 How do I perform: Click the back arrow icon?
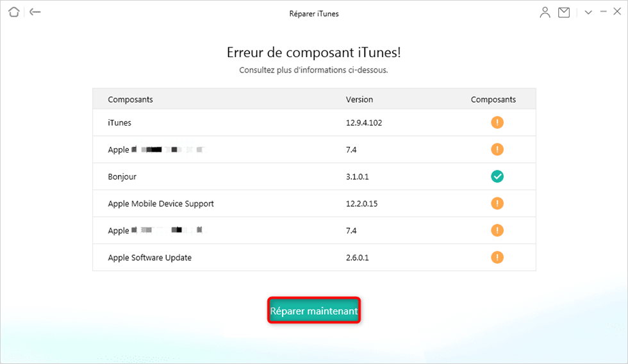click(35, 12)
